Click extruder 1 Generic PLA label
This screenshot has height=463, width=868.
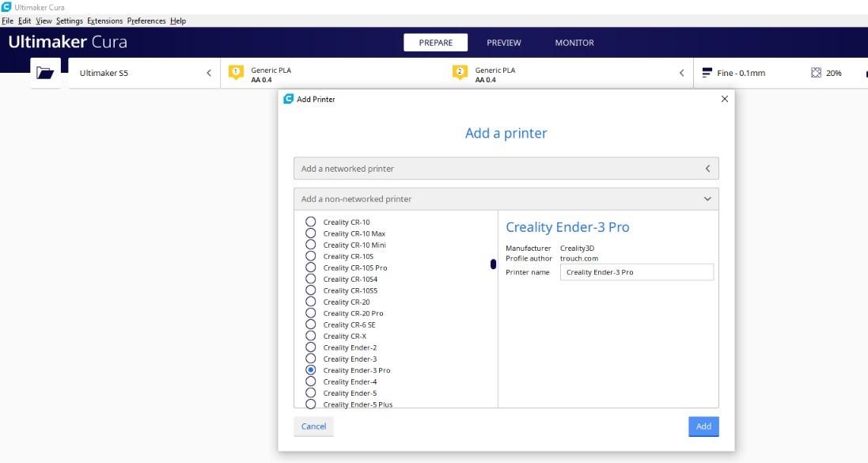[271, 70]
